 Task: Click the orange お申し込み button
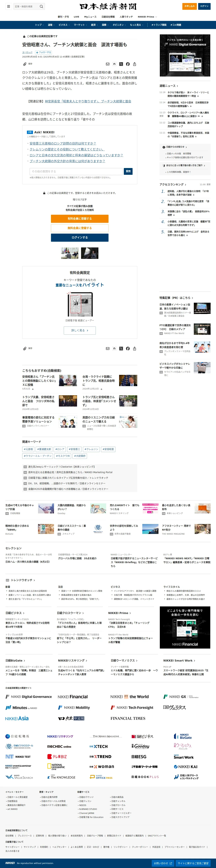click(189, 6)
